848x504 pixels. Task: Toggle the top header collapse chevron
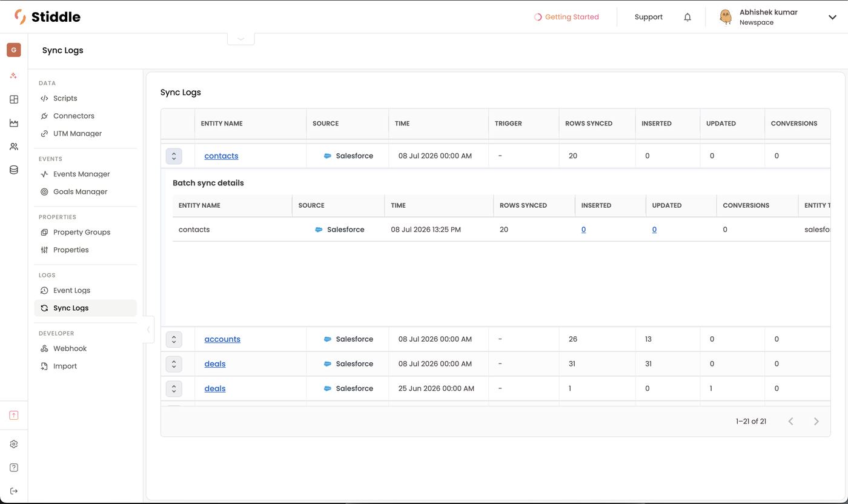point(241,38)
